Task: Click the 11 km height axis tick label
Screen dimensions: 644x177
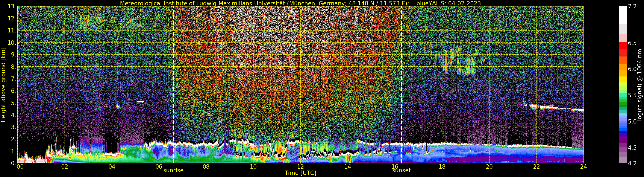Action: 12,31
